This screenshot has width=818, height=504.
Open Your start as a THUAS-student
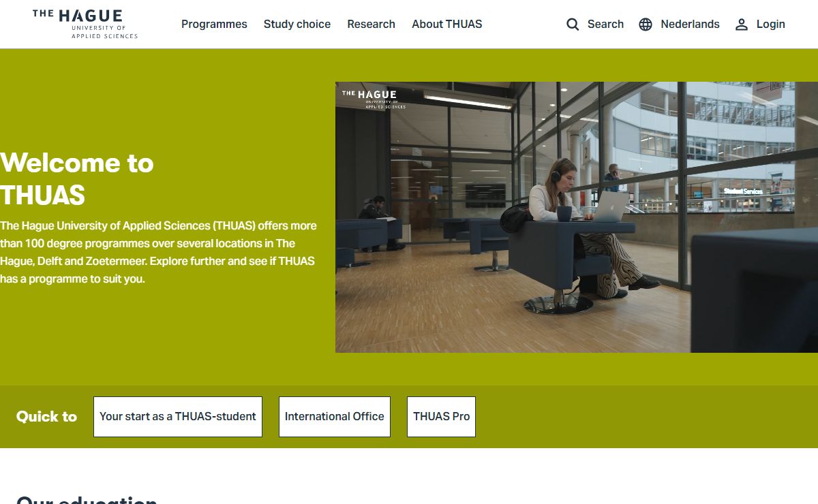pos(178,417)
